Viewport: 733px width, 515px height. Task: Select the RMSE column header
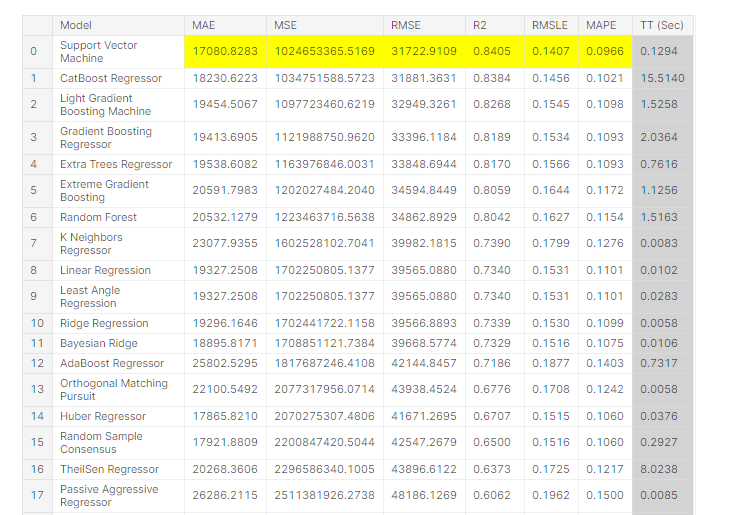(x=404, y=25)
